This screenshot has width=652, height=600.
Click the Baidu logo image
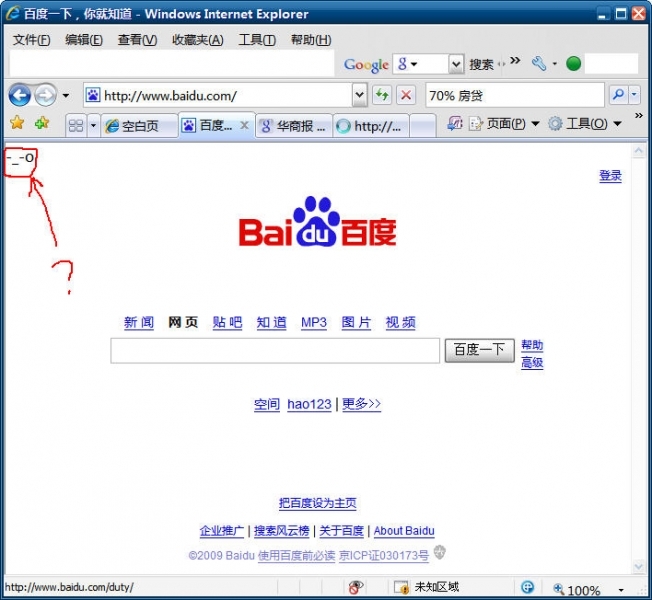[318, 221]
